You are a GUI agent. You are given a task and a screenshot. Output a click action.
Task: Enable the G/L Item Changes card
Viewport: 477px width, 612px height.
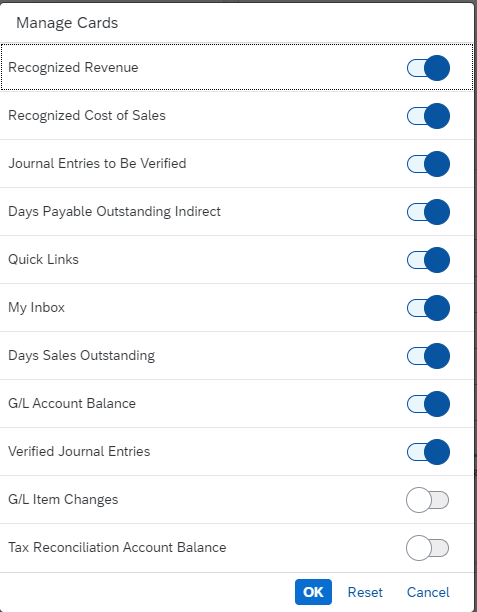click(428, 500)
